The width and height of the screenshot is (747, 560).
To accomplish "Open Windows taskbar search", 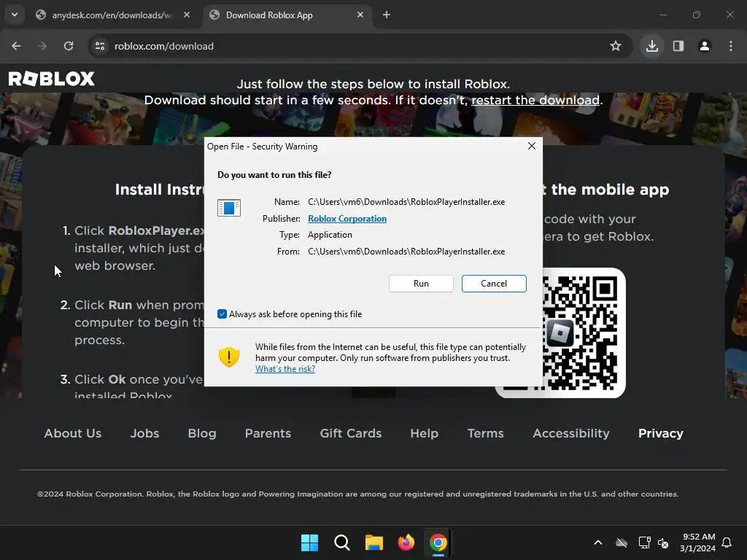I will point(341,542).
